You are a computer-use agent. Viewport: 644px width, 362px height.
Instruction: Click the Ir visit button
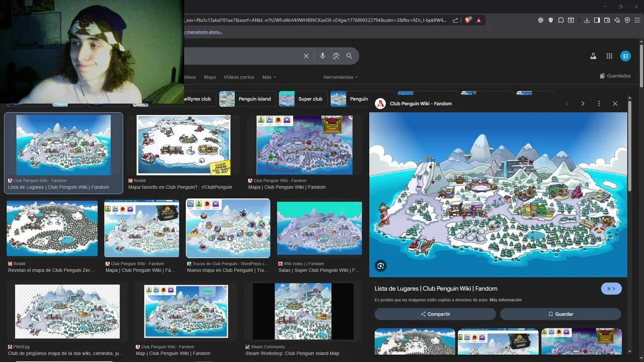[x=611, y=289]
